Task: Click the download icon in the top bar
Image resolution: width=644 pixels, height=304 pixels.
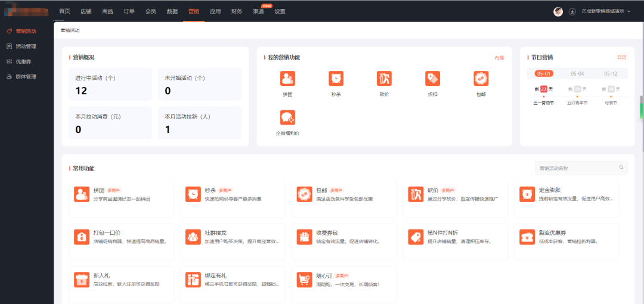Action: pos(572,11)
